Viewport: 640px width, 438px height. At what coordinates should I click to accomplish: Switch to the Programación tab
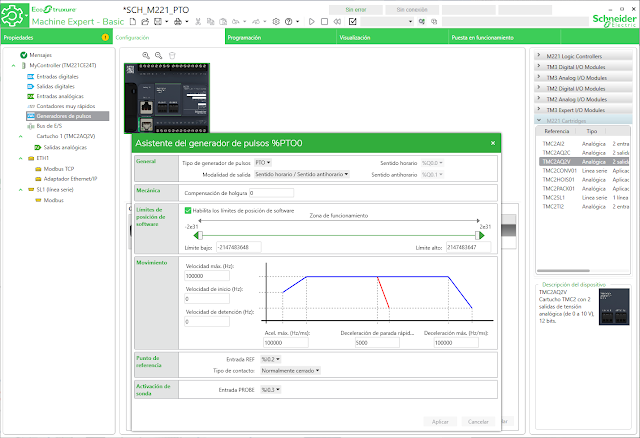pos(281,37)
